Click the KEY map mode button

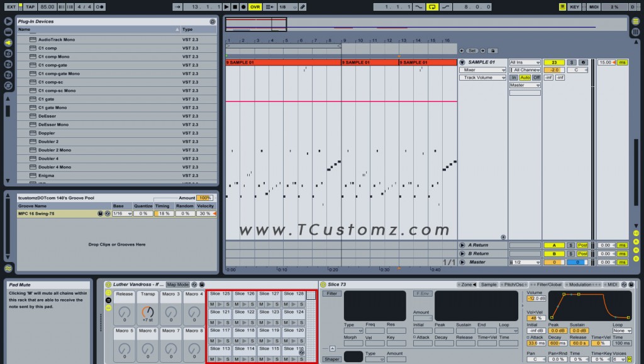pos(575,7)
